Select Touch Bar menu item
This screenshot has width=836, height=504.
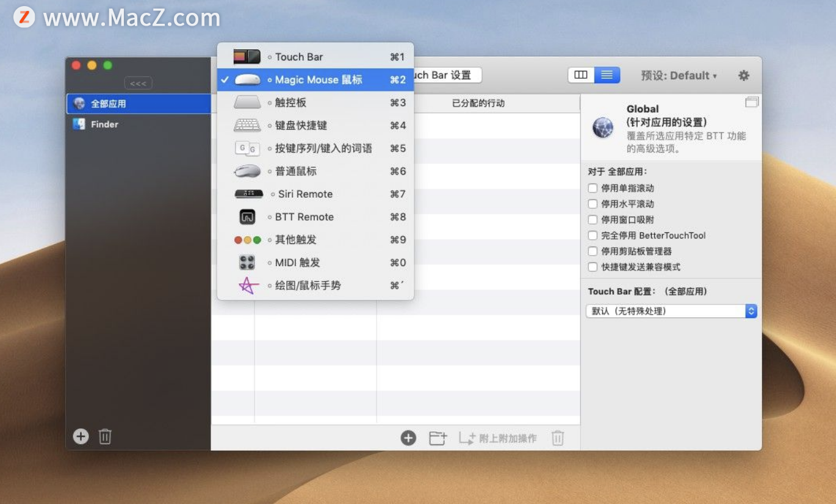[315, 57]
